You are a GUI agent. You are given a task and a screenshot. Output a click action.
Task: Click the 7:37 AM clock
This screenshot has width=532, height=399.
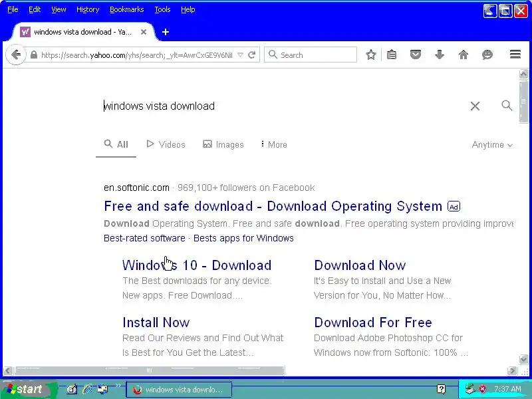pos(507,389)
